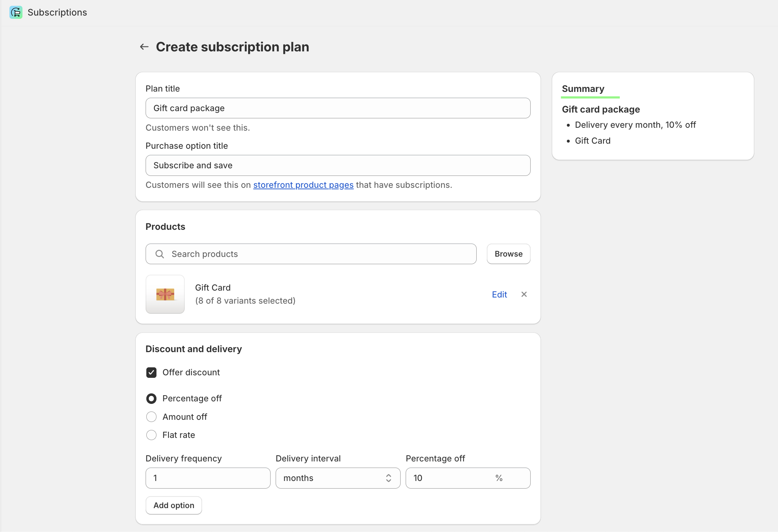Click the Subscriptions app logo icon
Screen dimensions: 778x532
click(16, 12)
